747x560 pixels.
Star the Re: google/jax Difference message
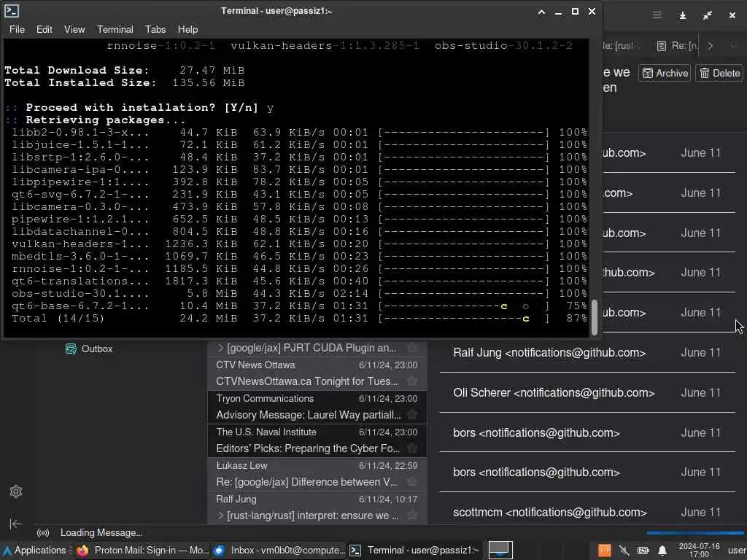pyautogui.click(x=412, y=482)
